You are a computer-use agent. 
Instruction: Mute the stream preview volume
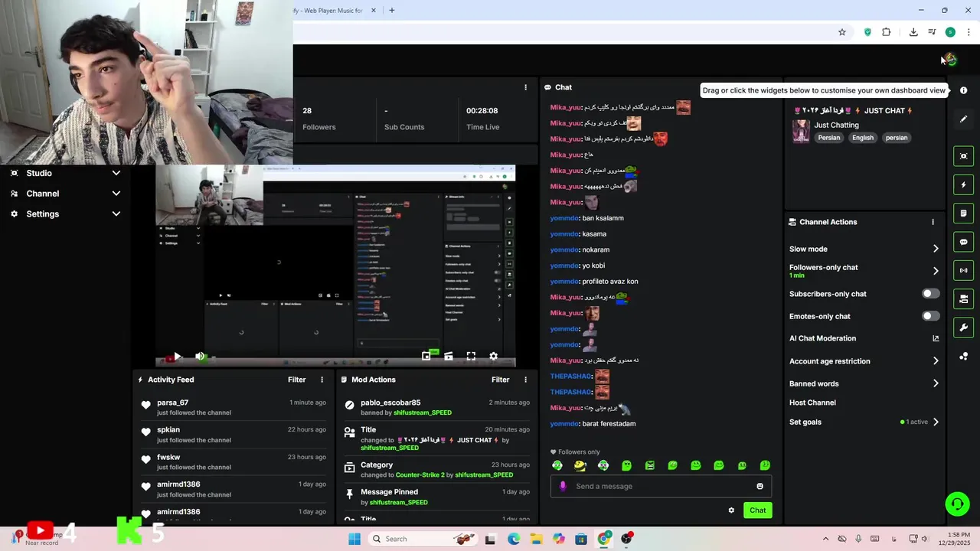click(201, 357)
